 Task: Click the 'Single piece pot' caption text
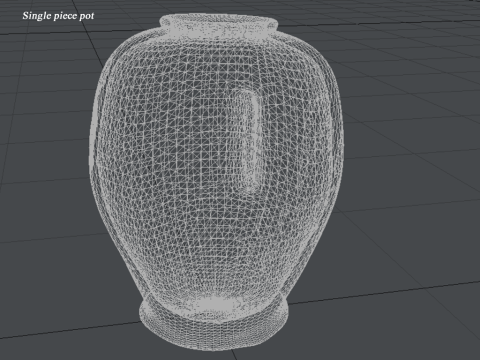pyautogui.click(x=58, y=16)
